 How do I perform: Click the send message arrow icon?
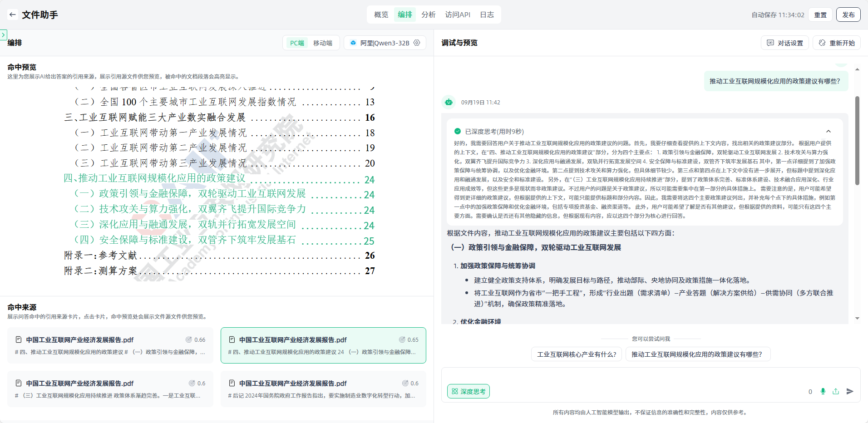click(850, 391)
